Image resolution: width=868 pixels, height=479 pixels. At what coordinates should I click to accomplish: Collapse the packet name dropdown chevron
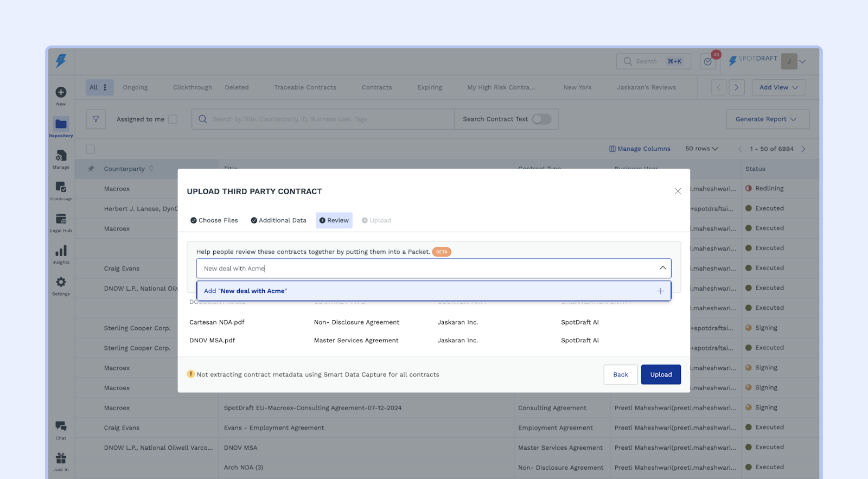click(x=662, y=269)
